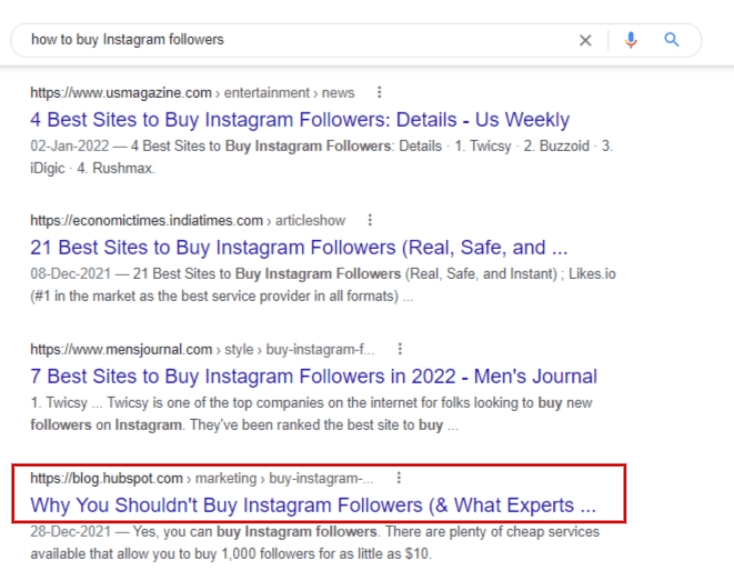Open '21 Best Sites to Buy Instagram Followers' link
The image size is (734, 580).
[299, 248]
